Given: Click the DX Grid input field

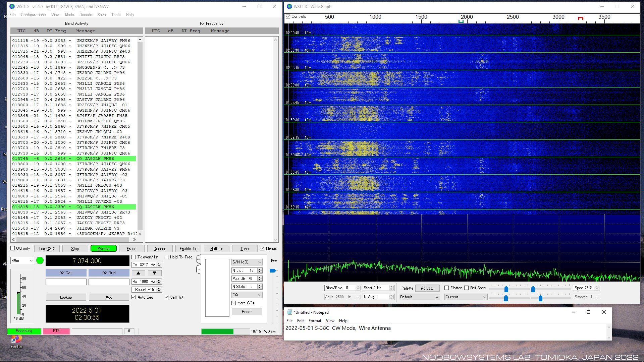Looking at the screenshot, I should (x=109, y=282).
